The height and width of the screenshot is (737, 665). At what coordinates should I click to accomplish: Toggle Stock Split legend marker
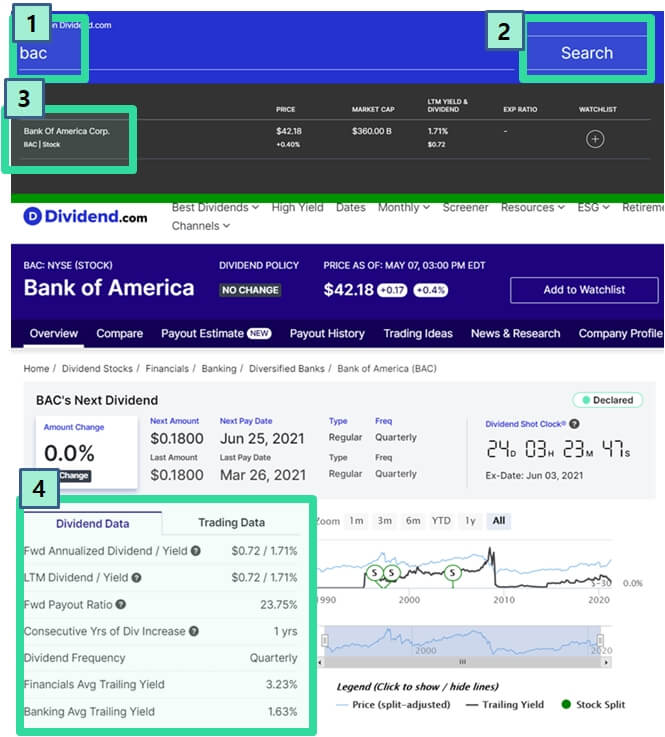tap(593, 705)
